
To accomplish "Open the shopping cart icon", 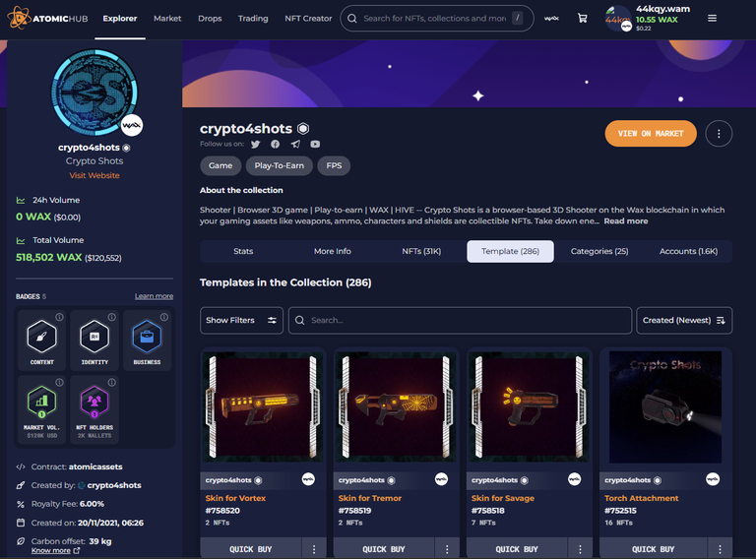I will 583,19.
